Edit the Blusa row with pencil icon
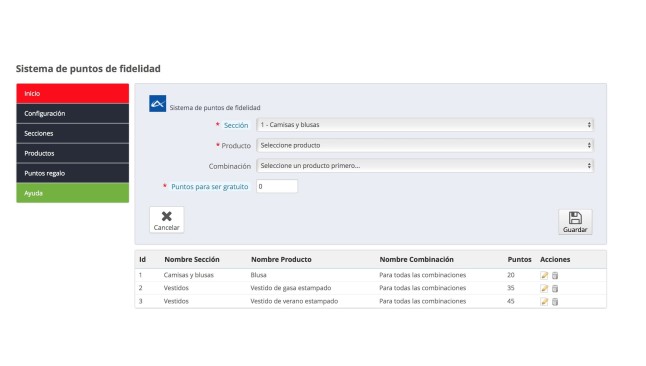Image resolution: width=646 pixels, height=366 pixels. 544,275
